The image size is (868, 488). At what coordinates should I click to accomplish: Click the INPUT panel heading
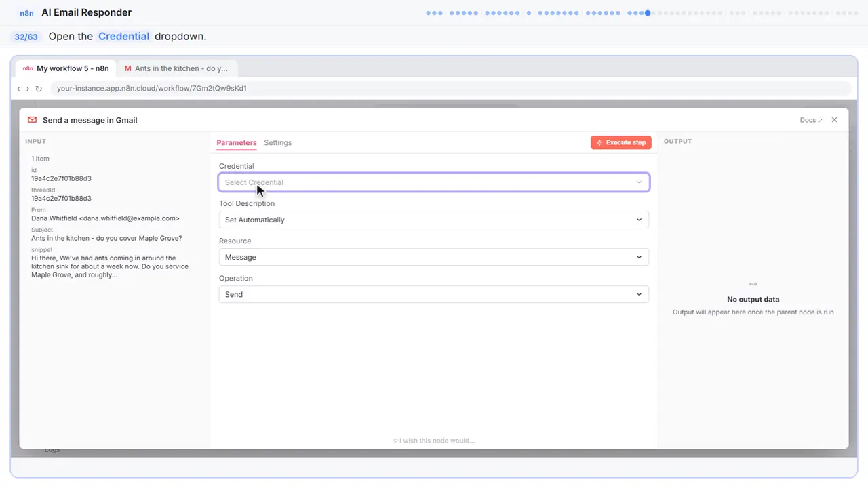pyautogui.click(x=35, y=142)
